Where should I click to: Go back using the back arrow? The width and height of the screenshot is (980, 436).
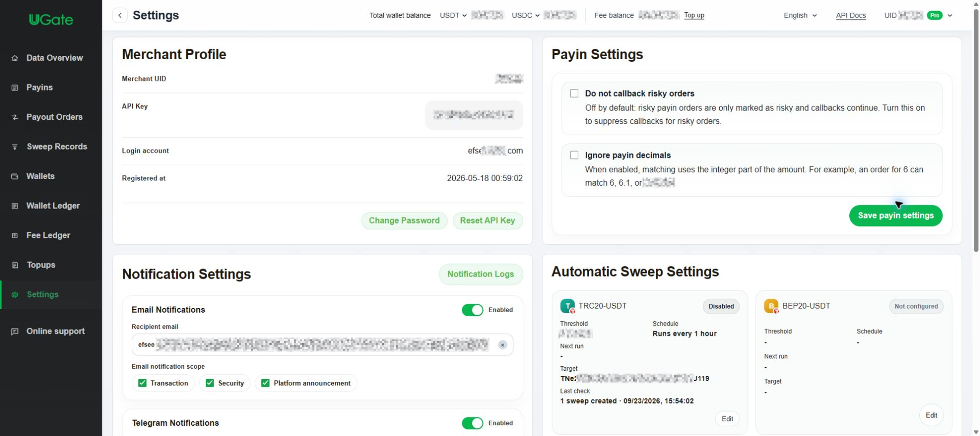120,15
